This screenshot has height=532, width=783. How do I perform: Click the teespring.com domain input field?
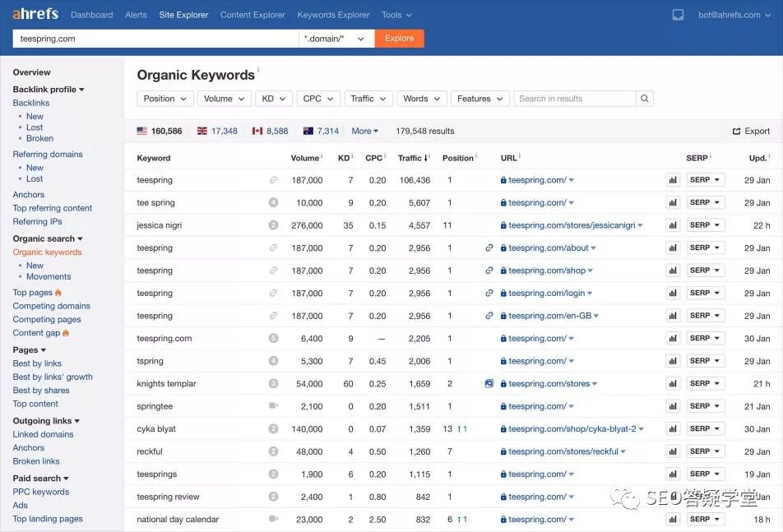pos(155,39)
